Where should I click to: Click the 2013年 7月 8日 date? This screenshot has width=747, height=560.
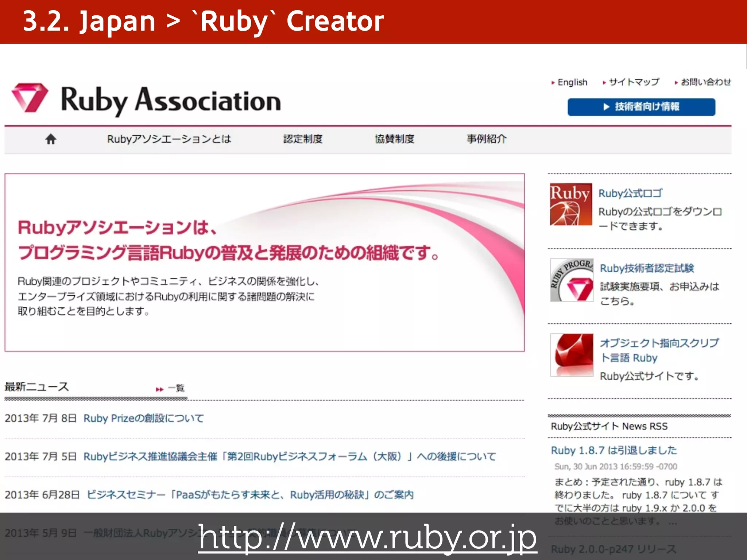tap(40, 418)
